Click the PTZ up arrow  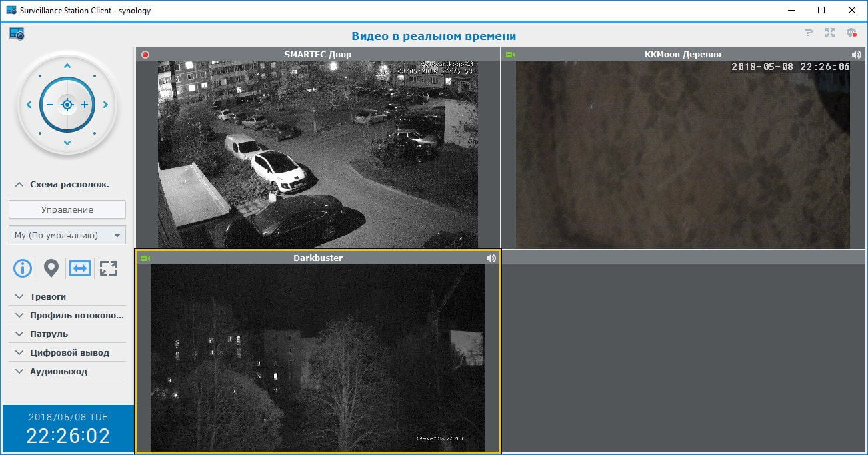point(67,66)
